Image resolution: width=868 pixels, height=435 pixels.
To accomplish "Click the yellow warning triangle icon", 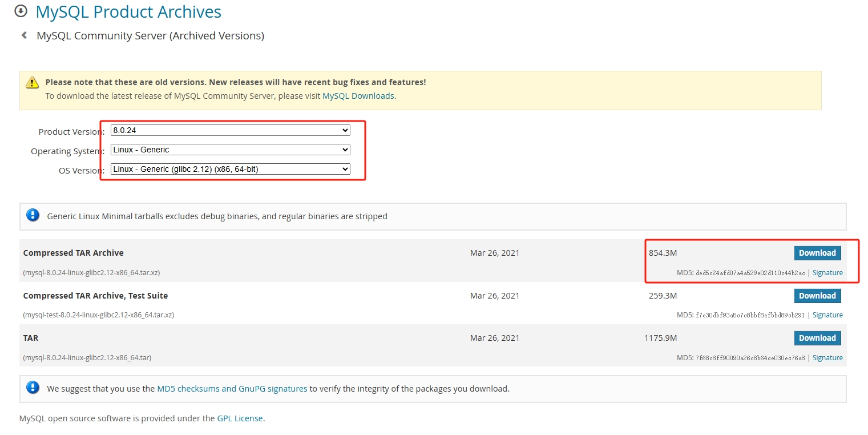I will (x=33, y=83).
